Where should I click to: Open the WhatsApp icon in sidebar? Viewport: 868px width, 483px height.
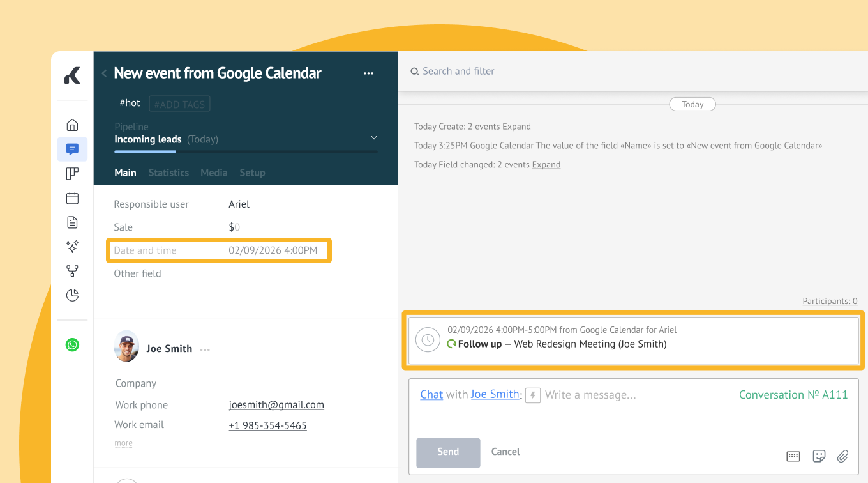click(x=72, y=345)
